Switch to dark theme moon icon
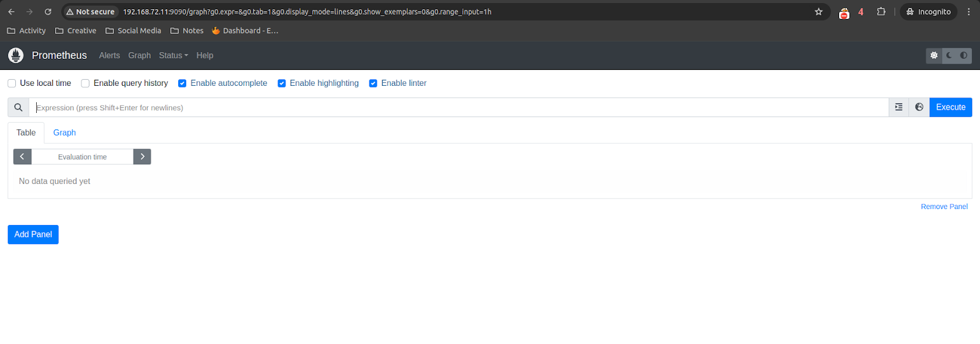Image resolution: width=980 pixels, height=344 pixels. point(949,55)
